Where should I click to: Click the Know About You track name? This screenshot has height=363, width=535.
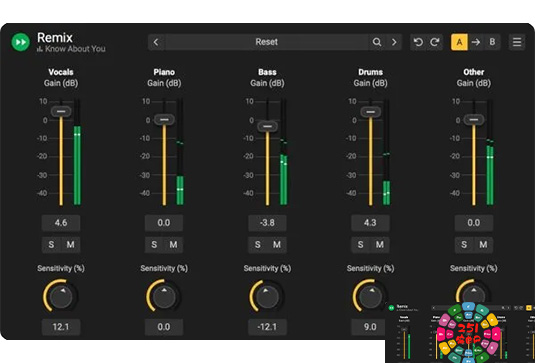point(75,49)
